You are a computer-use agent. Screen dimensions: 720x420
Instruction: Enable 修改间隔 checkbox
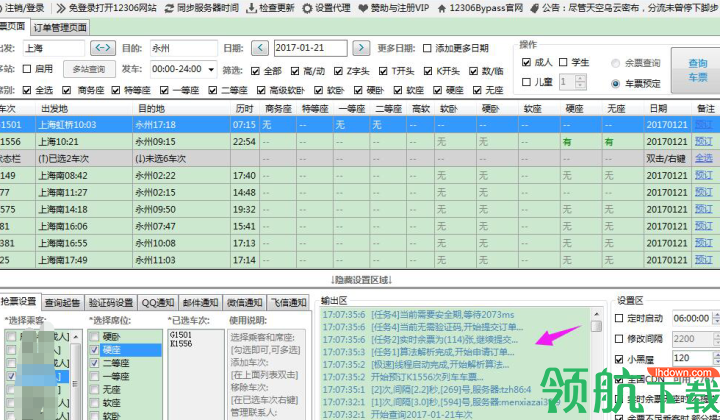click(x=619, y=339)
